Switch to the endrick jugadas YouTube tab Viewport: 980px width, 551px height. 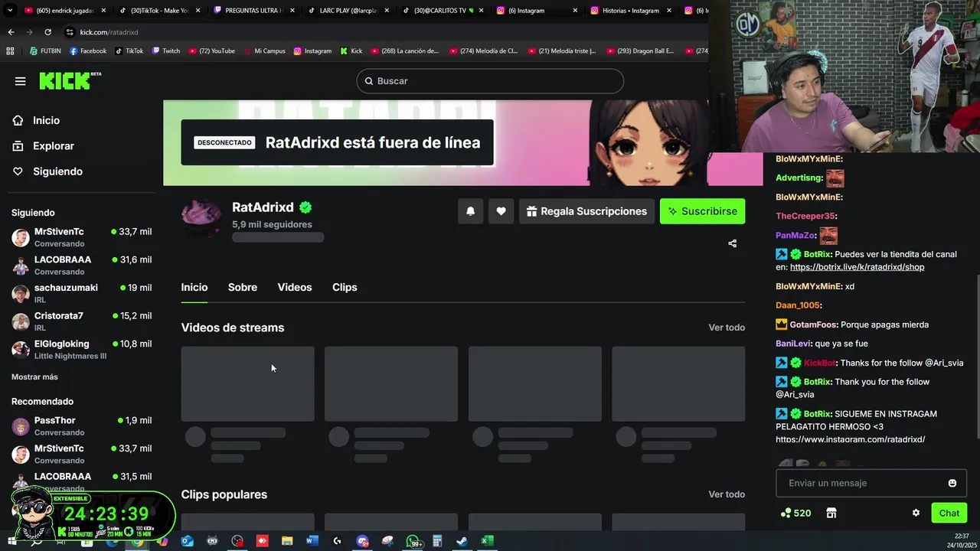pos(64,11)
